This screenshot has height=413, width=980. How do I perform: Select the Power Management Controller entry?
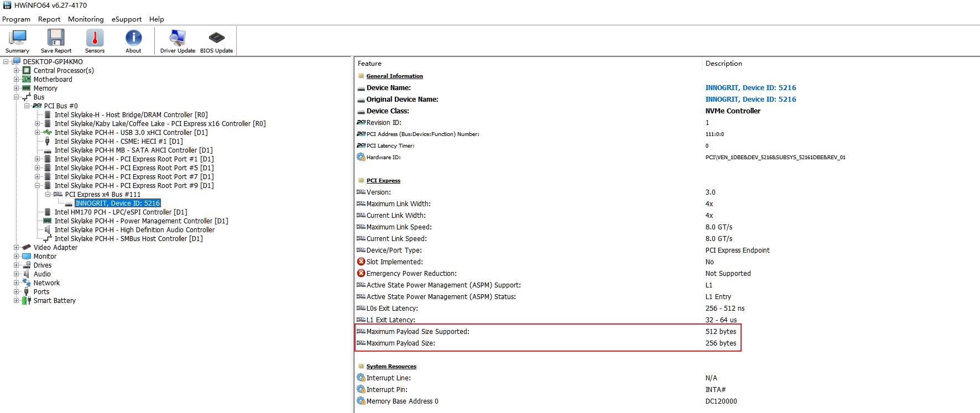[141, 221]
